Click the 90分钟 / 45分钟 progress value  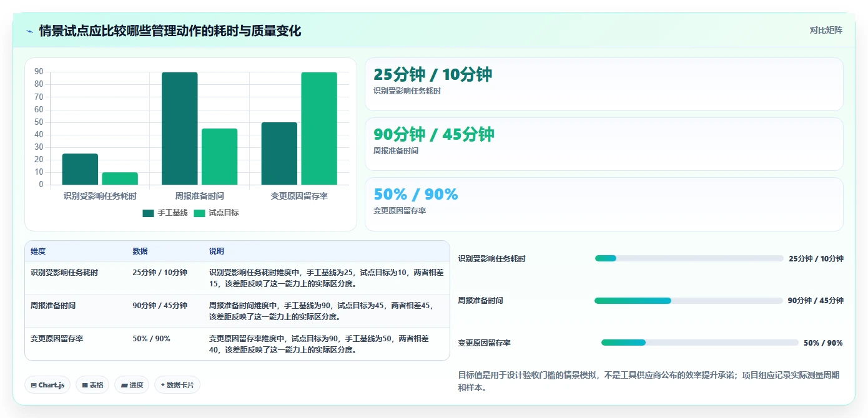click(816, 301)
